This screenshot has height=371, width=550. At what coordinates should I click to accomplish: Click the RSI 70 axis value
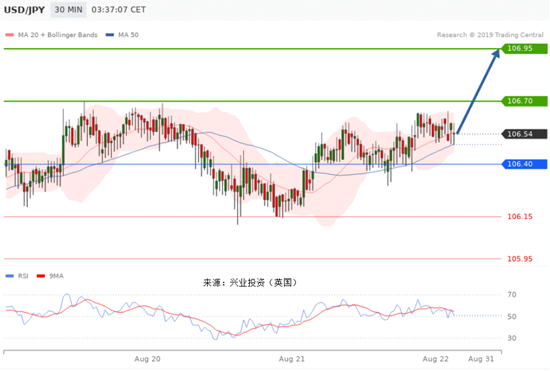click(512, 295)
